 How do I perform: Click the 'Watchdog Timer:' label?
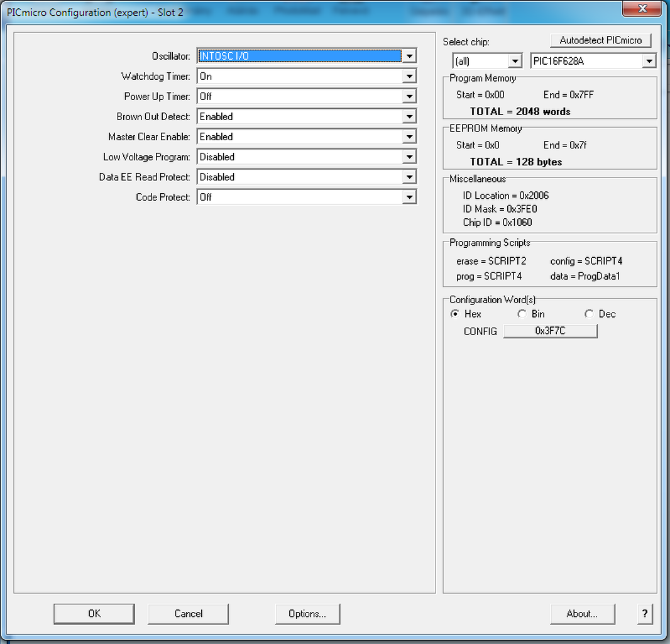point(155,76)
